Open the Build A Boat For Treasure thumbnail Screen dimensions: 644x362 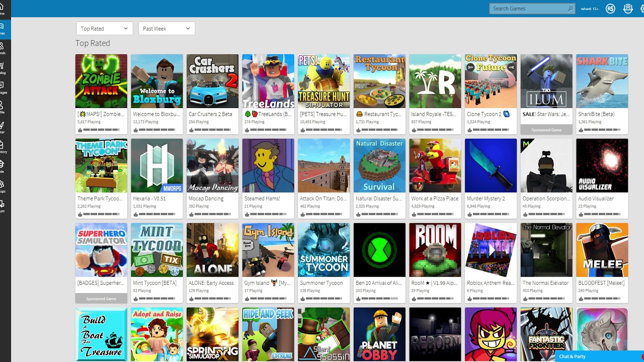(101, 334)
